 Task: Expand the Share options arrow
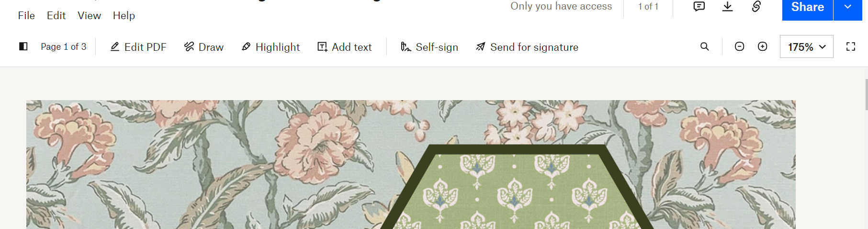(848, 7)
